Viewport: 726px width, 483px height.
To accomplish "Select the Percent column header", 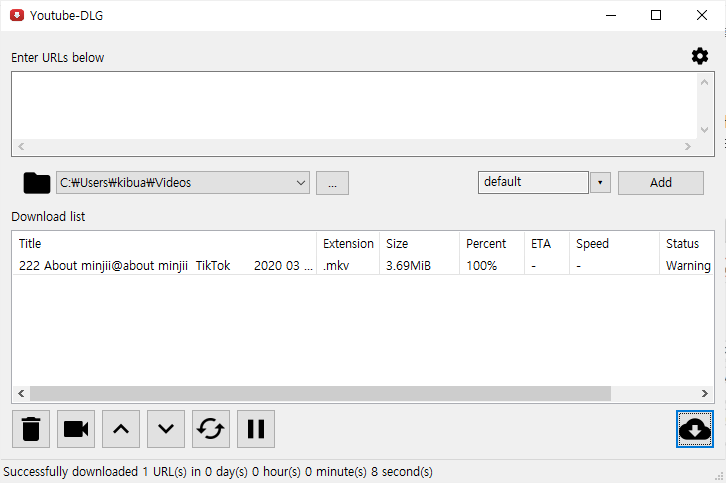I will coord(492,244).
